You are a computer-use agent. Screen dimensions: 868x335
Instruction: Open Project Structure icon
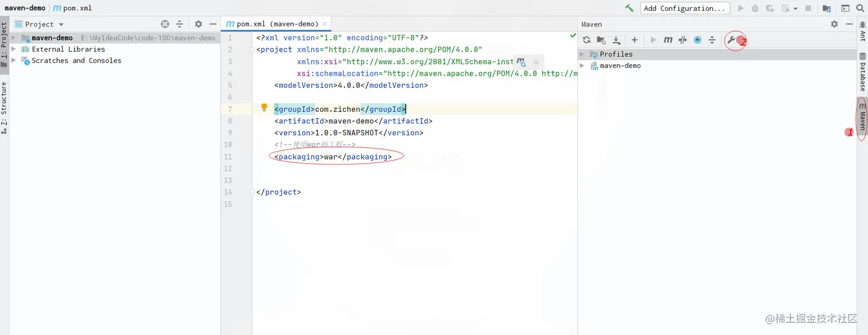[827, 8]
